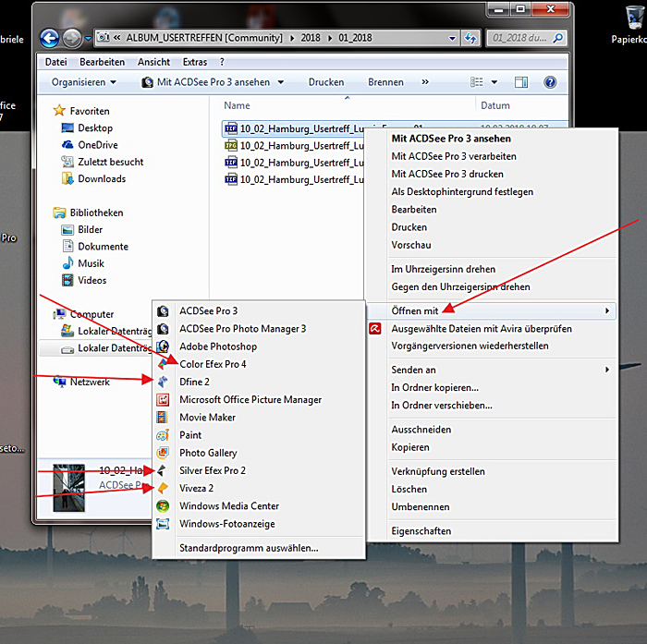
Task: Select Desktop in Favoriten sidebar
Action: point(95,128)
